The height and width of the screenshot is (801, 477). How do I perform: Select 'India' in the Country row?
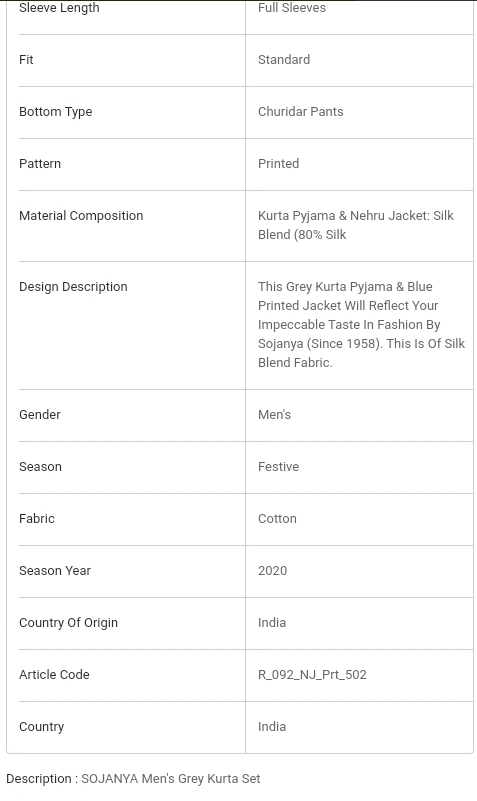(272, 727)
